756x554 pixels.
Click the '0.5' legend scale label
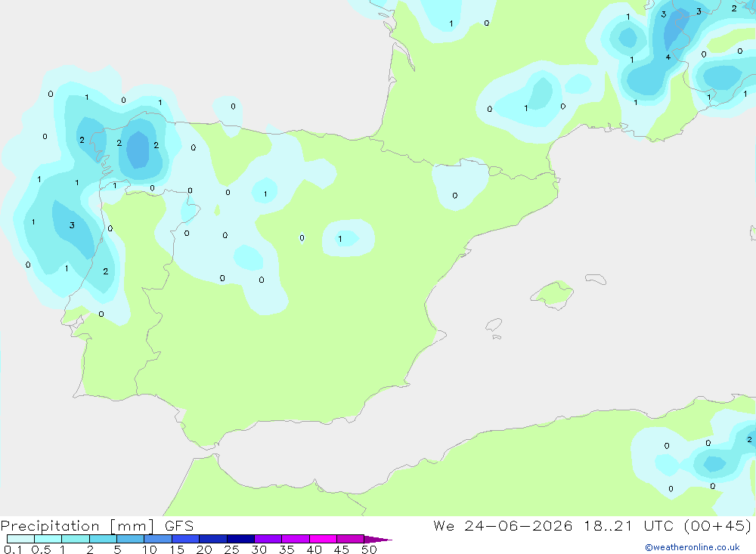41,549
